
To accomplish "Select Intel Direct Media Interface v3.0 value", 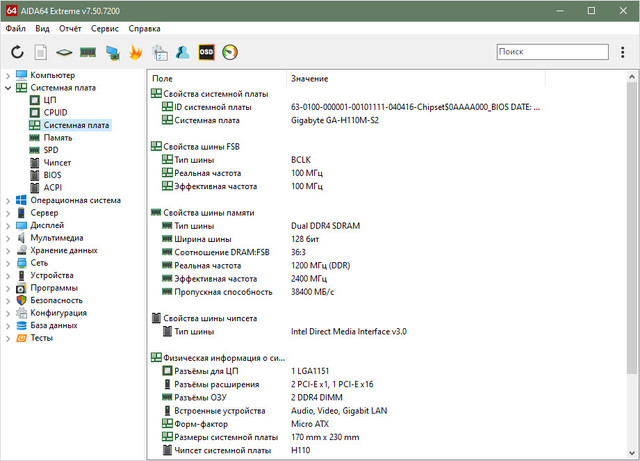I will point(349,332).
